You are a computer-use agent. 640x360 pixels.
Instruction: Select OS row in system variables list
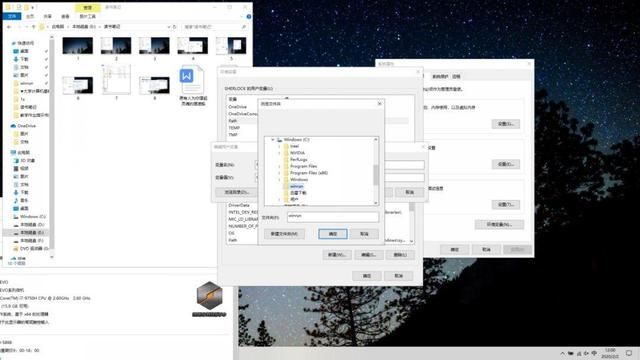click(x=232, y=233)
